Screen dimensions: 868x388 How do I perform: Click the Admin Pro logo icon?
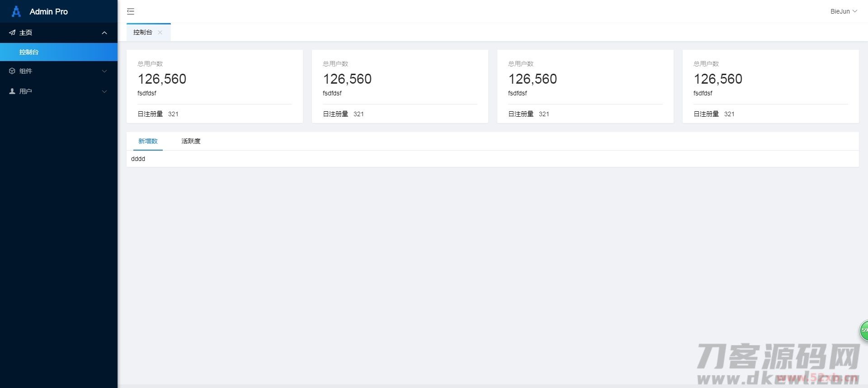click(x=16, y=11)
